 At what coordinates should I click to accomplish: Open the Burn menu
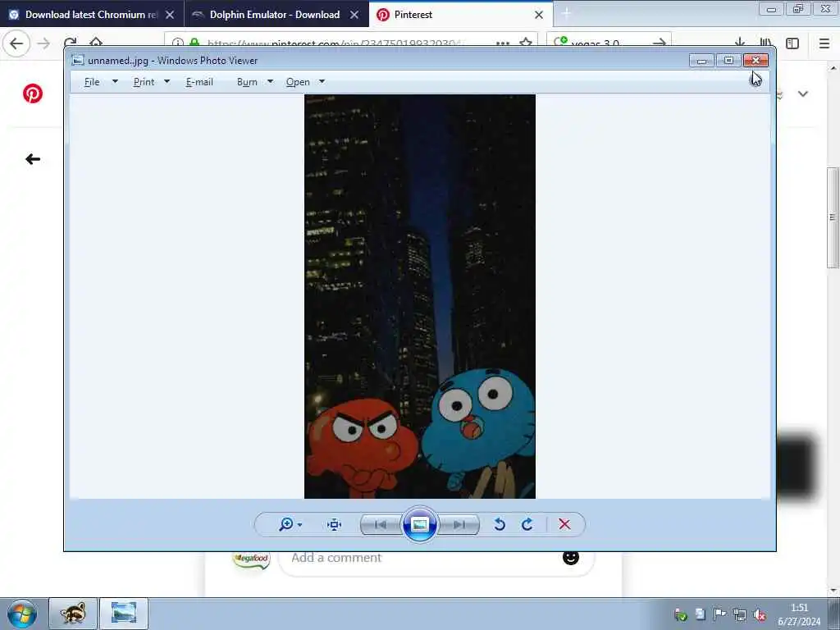point(247,82)
